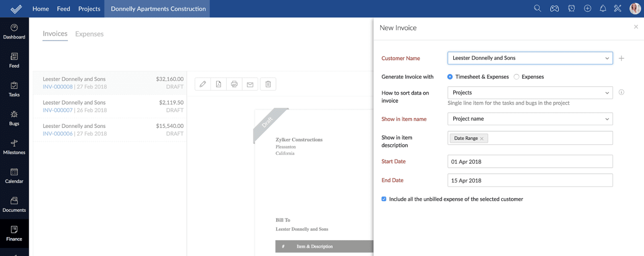Click the email invoice icon

(x=250, y=84)
